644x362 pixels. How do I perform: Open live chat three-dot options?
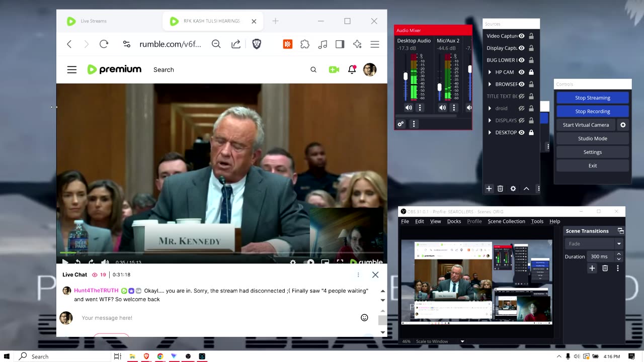(358, 275)
